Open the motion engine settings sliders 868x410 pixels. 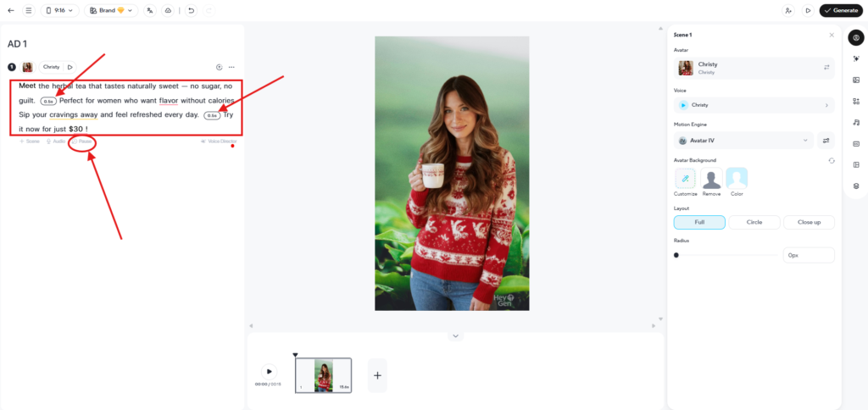pos(826,141)
